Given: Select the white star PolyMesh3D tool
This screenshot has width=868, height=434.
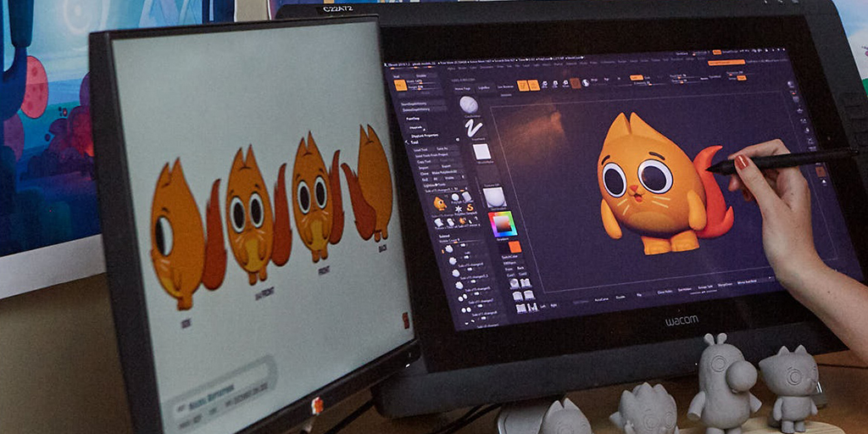Looking at the screenshot, I should 457,208.
